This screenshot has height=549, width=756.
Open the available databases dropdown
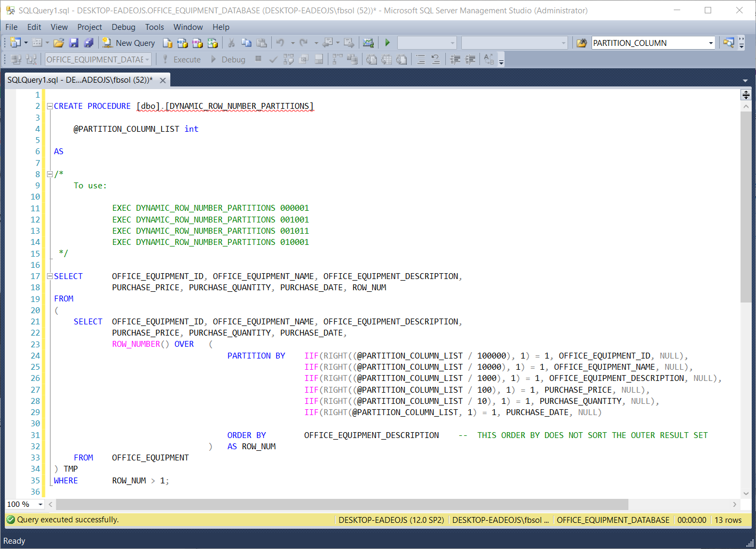[x=147, y=60]
